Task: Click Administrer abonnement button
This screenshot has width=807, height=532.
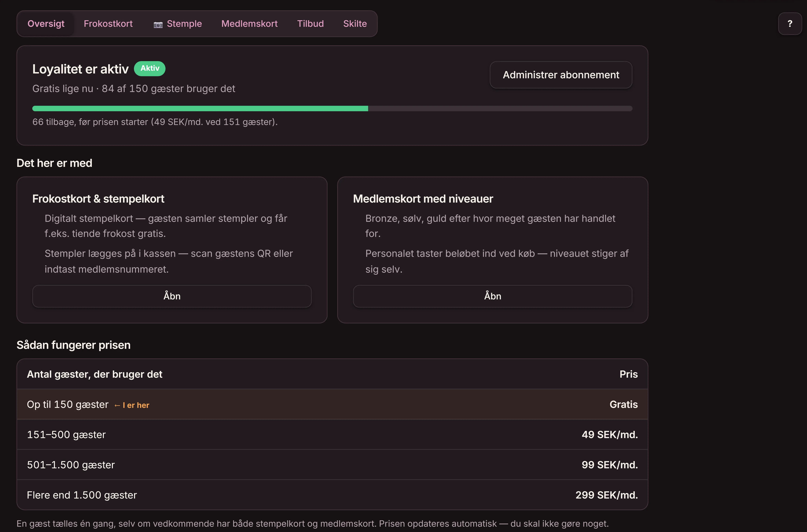Action: coord(561,75)
